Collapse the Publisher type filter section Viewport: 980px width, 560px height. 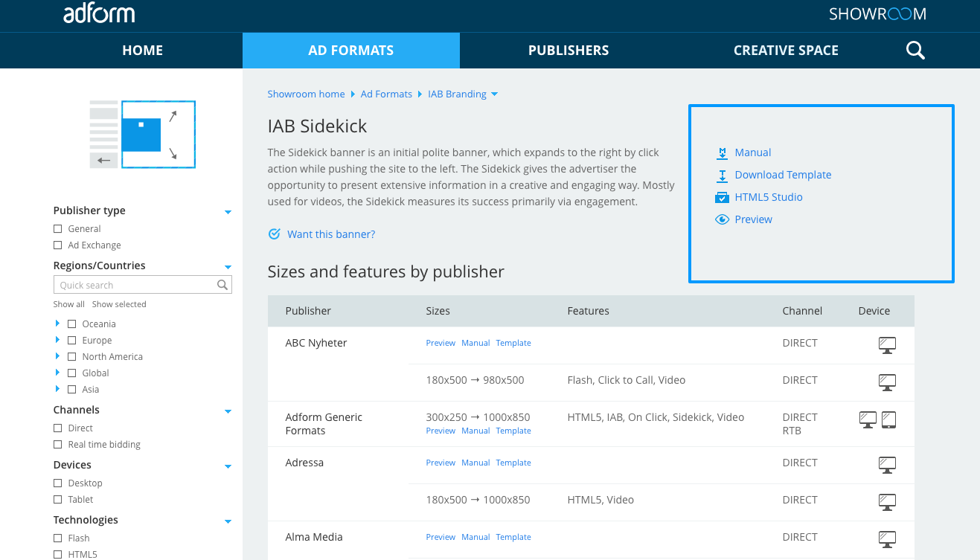coord(228,212)
